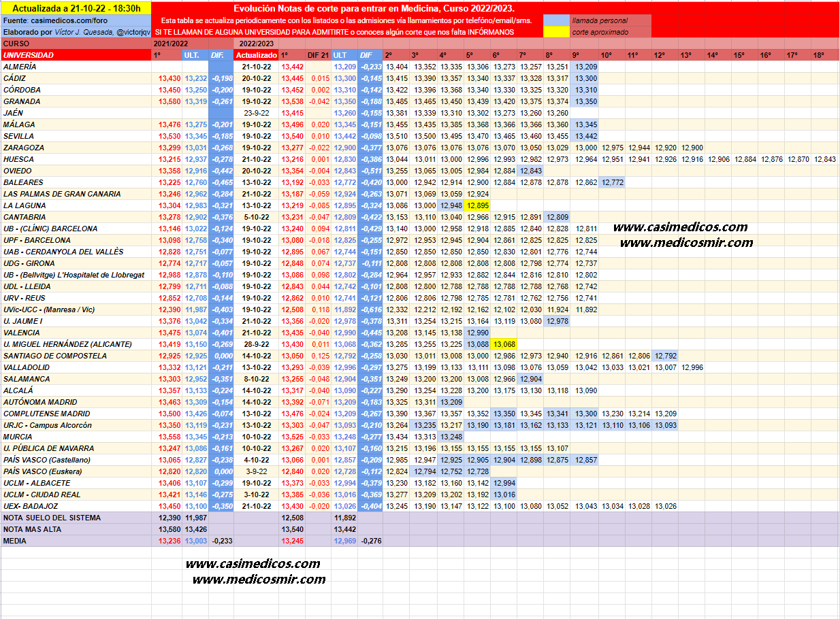This screenshot has width=840, height=619.
Task: Click Miguel Hernández's update date "28-9-22"
Action: (x=256, y=344)
